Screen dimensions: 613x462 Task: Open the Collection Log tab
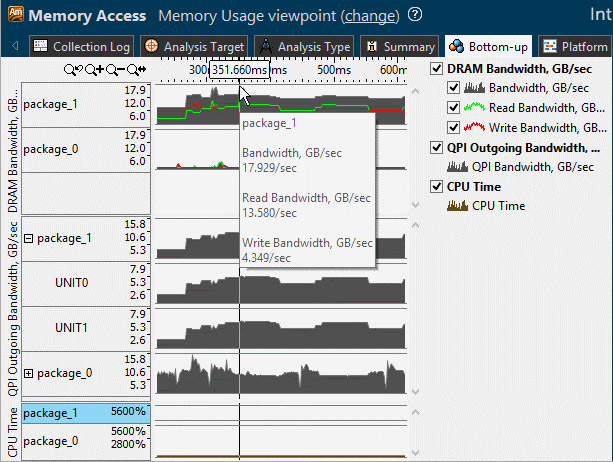coord(81,46)
